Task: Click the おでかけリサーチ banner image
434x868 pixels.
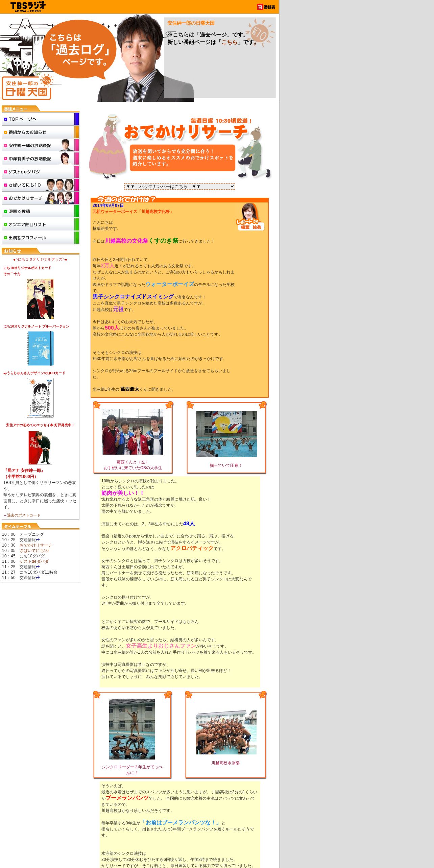Action: (x=179, y=146)
